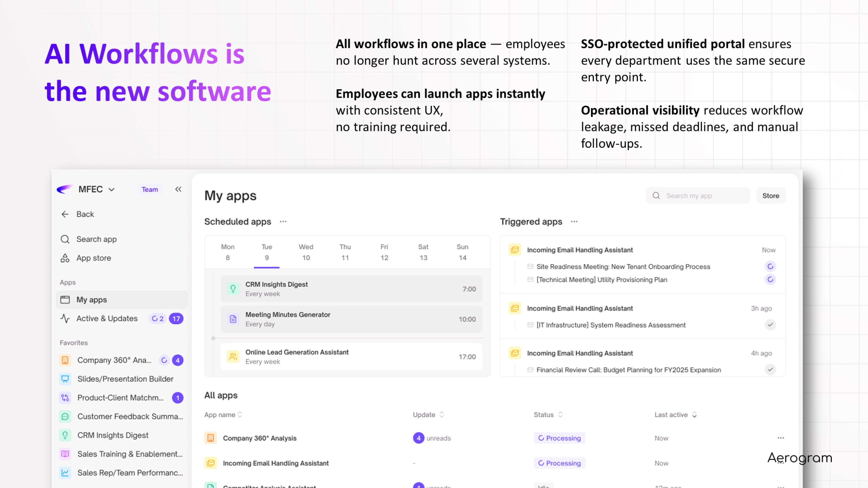Select Wed 10 in the schedule calendar
Image resolution: width=868 pixels, height=488 pixels.
click(306, 252)
